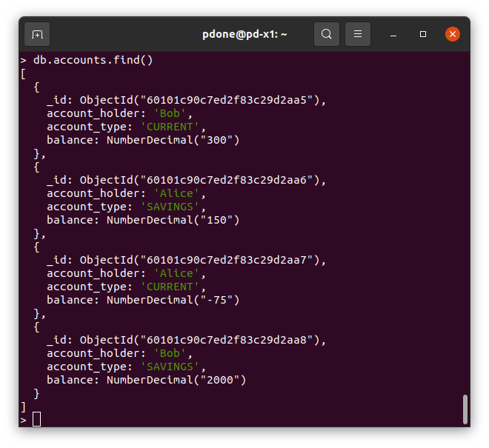489x448 pixels.
Task: Click 'Bob' in the first document
Action: coord(170,113)
